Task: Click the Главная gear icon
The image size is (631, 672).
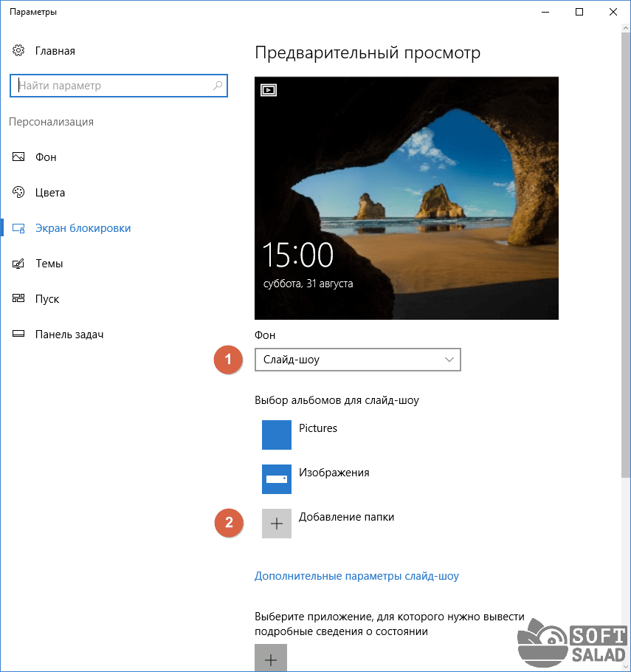Action: (x=18, y=50)
